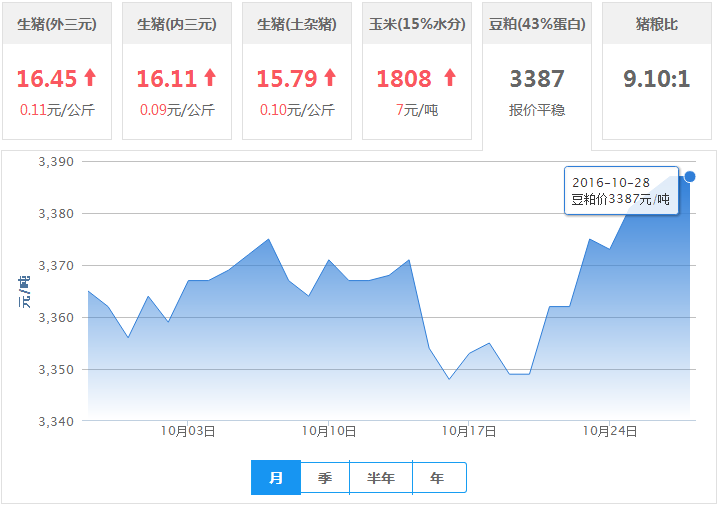
Task: Click the 16.45 price value
Action: tap(47, 78)
